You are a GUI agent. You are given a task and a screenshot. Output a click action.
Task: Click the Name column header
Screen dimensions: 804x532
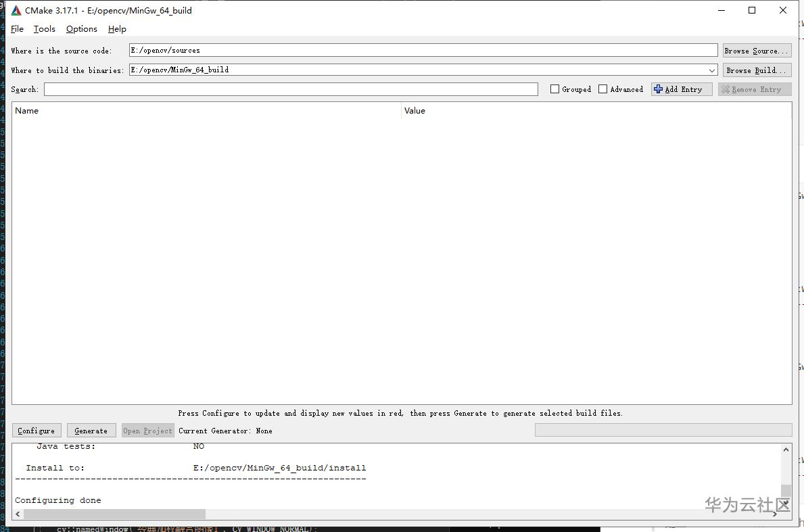pos(207,111)
